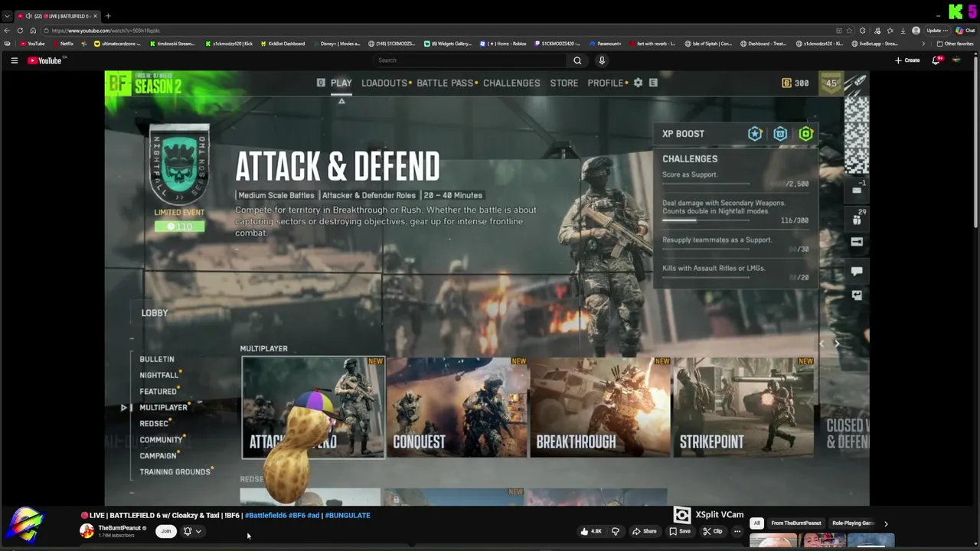Go to browser home page icon
The width and height of the screenshot is (980, 551).
coord(33,31)
